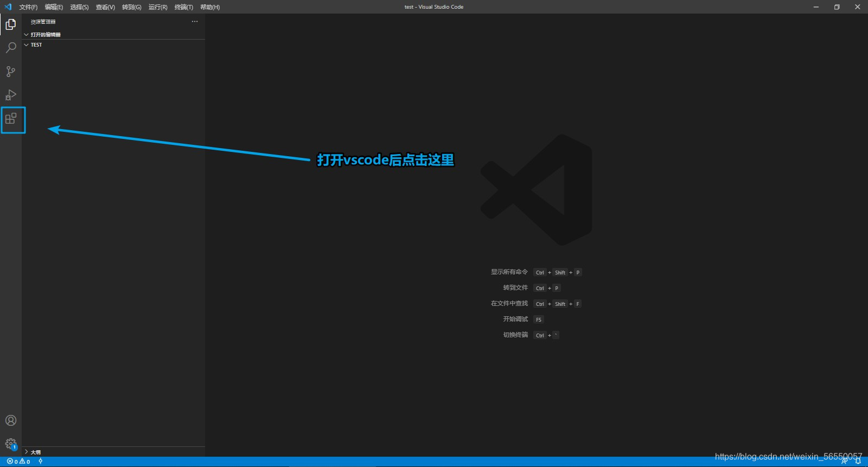Open the 帮助(H) menu
868x467 pixels.
click(x=210, y=7)
